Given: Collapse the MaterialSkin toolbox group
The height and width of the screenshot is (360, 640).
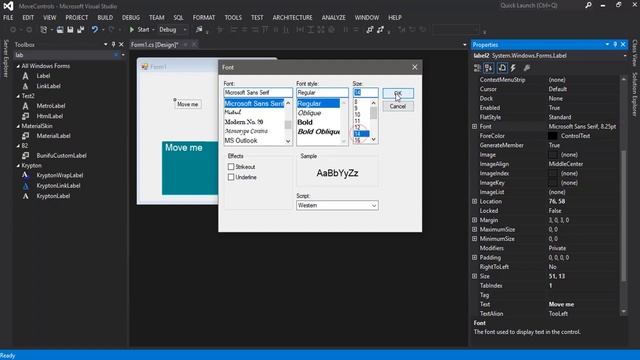Looking at the screenshot, I should click(x=18, y=126).
